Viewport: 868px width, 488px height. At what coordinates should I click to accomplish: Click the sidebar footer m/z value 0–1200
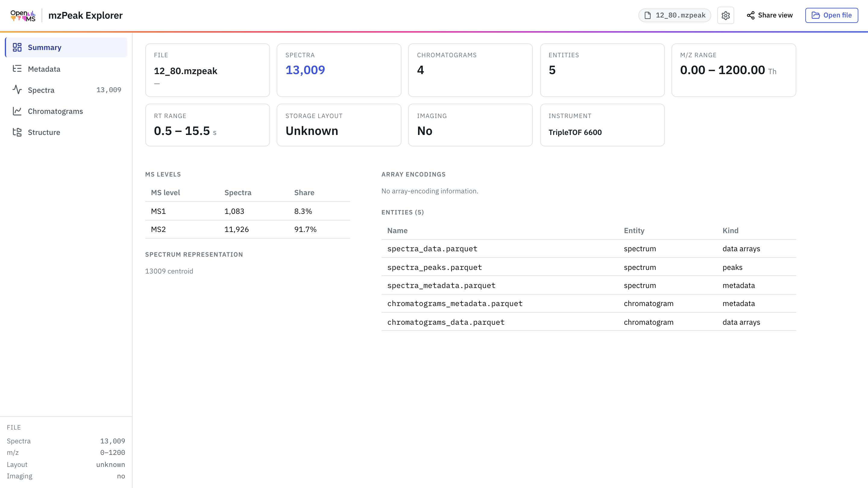click(112, 453)
